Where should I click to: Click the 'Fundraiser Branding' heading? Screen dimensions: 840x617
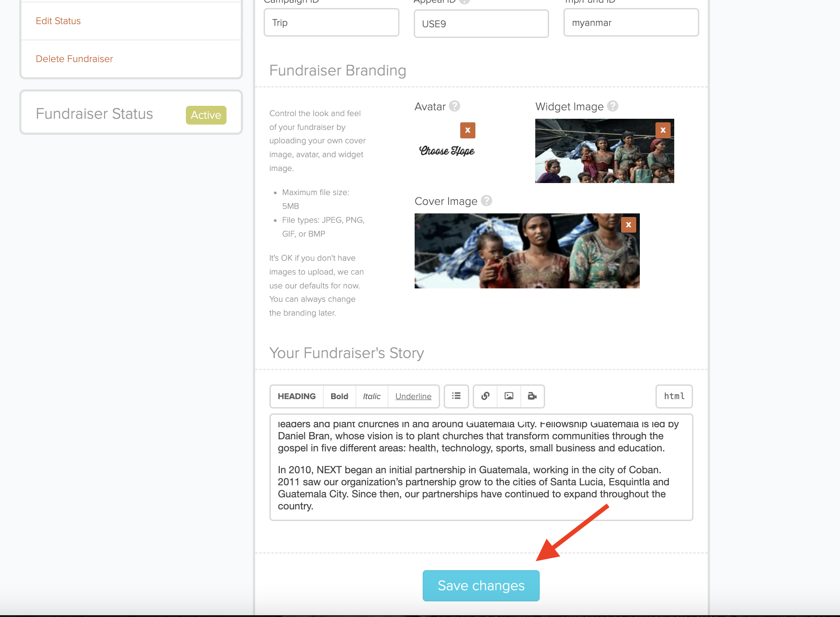338,71
